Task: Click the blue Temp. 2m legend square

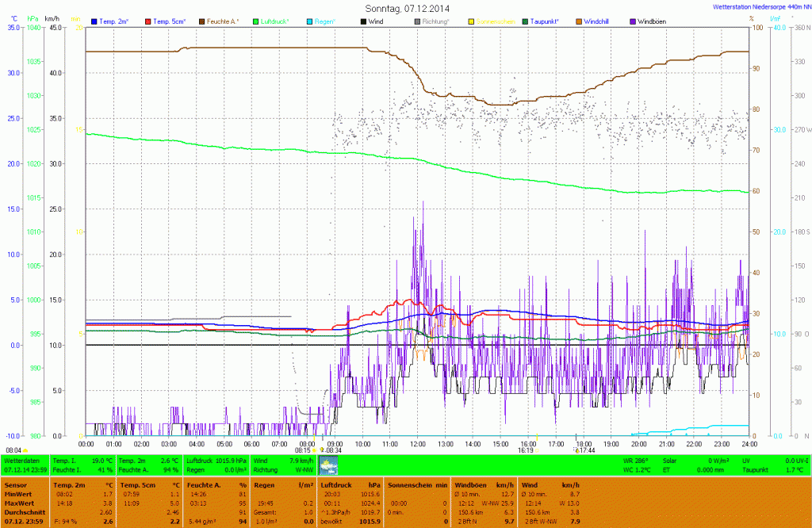Action: coord(94,21)
